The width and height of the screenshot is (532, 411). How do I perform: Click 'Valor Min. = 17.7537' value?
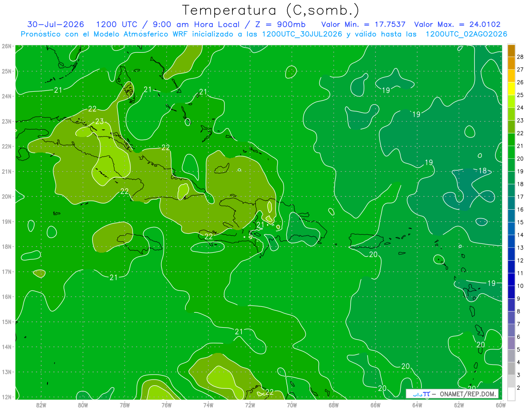point(363,24)
